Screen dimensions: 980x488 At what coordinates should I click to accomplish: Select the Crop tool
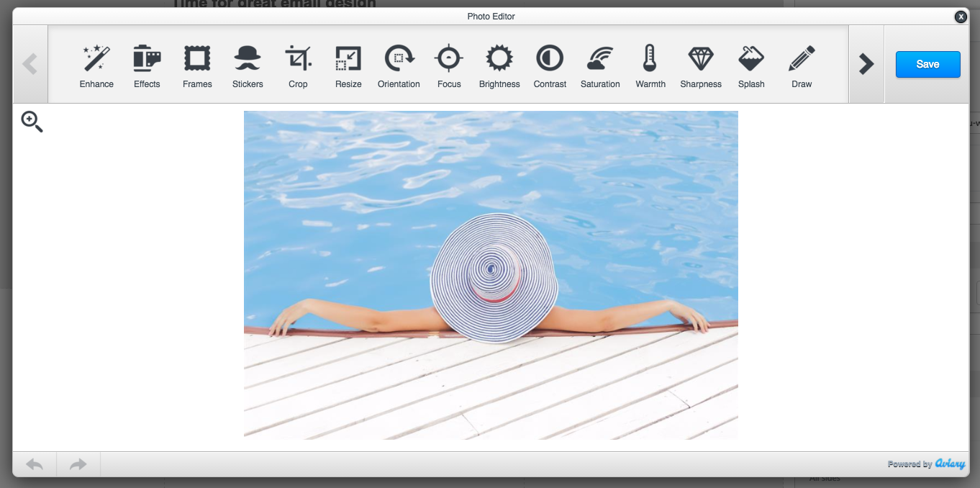point(298,65)
